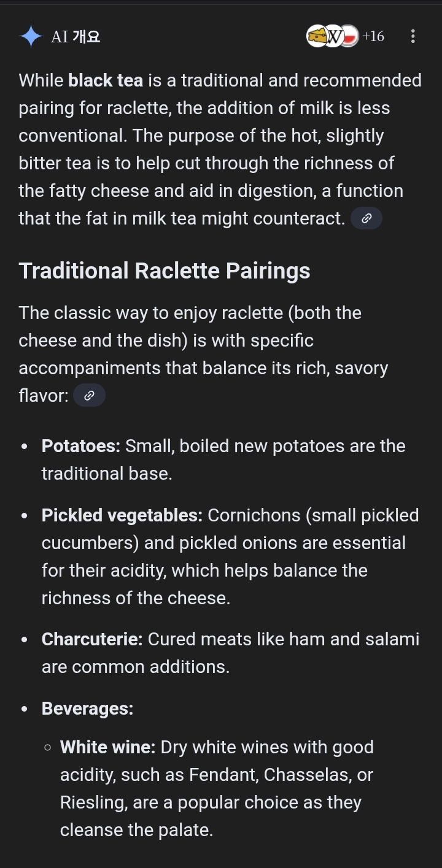Screen dimensions: 442x868
Task: Tap the 'White wine:' sub-item label
Action: tap(107, 747)
